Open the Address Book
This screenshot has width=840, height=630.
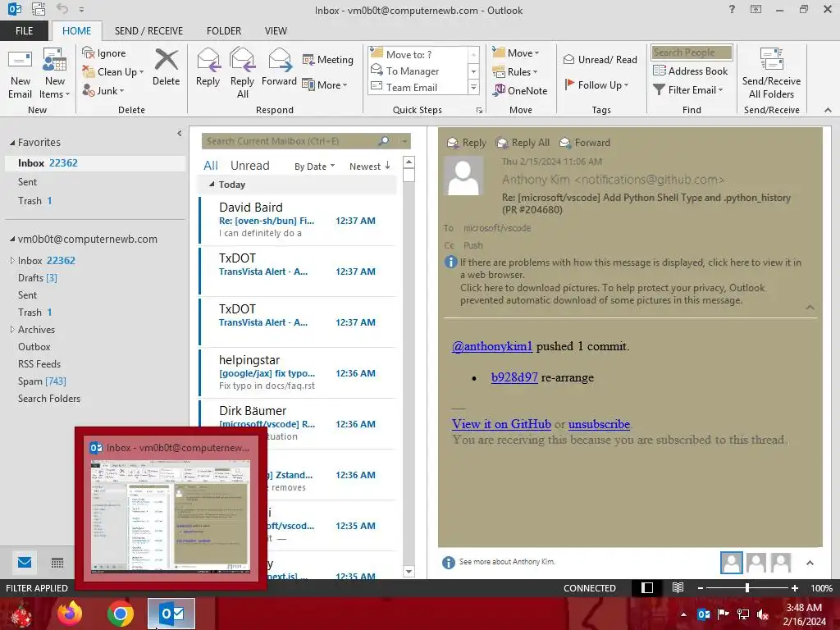click(690, 71)
